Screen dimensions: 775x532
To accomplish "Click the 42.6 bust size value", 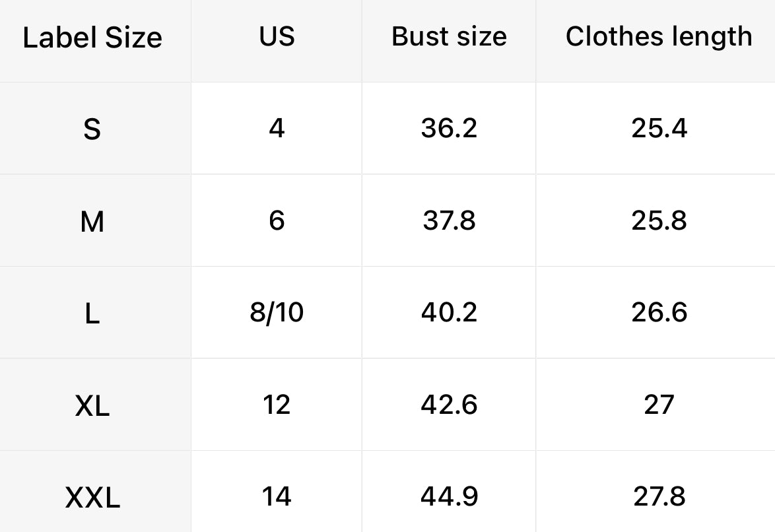I will 449,404.
